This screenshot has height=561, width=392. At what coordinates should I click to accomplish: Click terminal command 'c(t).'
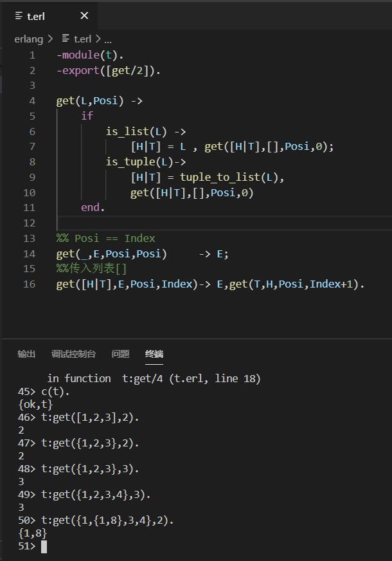tap(55, 391)
